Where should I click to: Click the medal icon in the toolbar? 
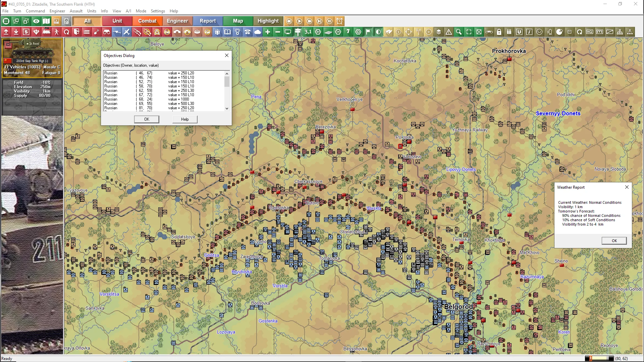tap(237, 32)
